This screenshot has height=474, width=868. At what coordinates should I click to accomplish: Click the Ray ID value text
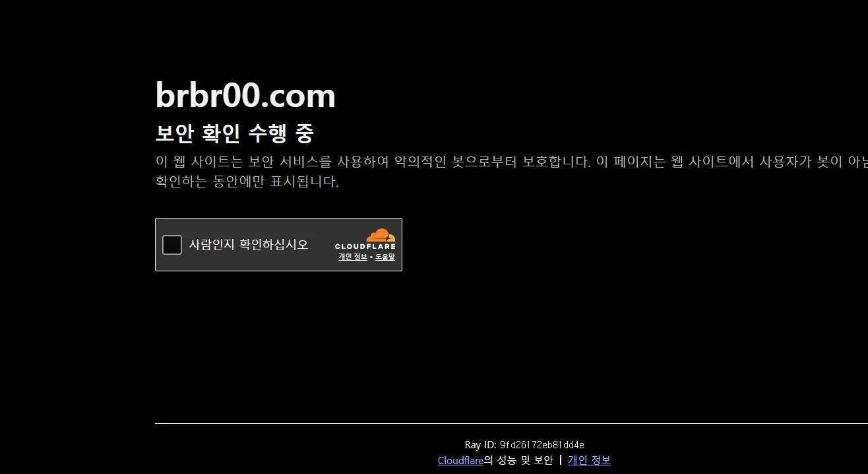click(542, 445)
